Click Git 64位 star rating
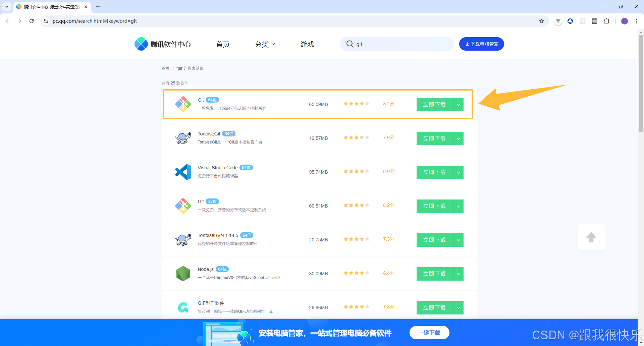644x346 pixels. tap(356, 104)
